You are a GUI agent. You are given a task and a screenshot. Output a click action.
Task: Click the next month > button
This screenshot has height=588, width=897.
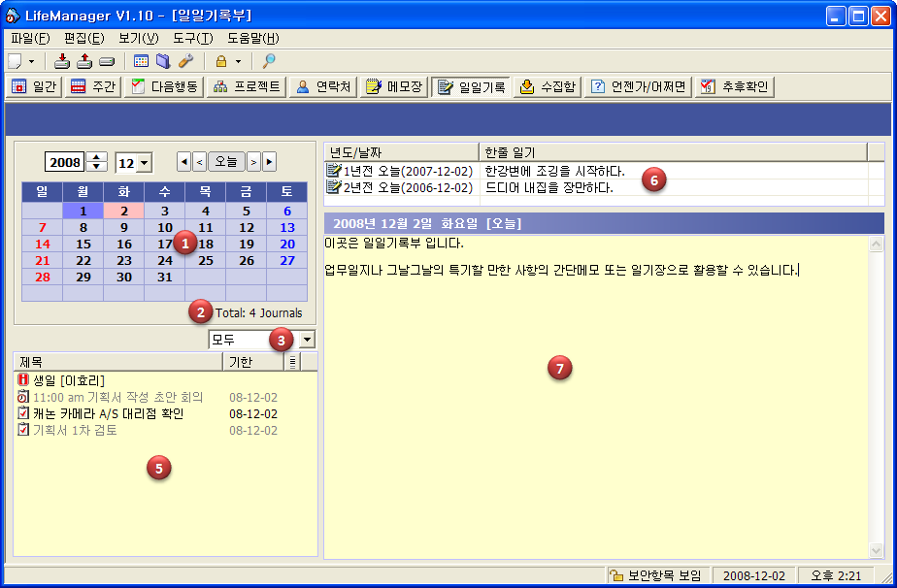pos(253,162)
